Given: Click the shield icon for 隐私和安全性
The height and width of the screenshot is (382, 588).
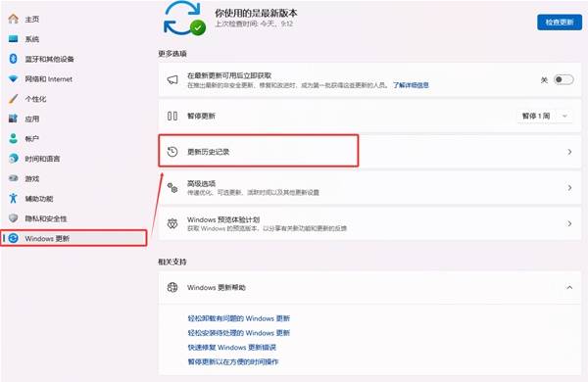Looking at the screenshot, I should click(x=13, y=218).
